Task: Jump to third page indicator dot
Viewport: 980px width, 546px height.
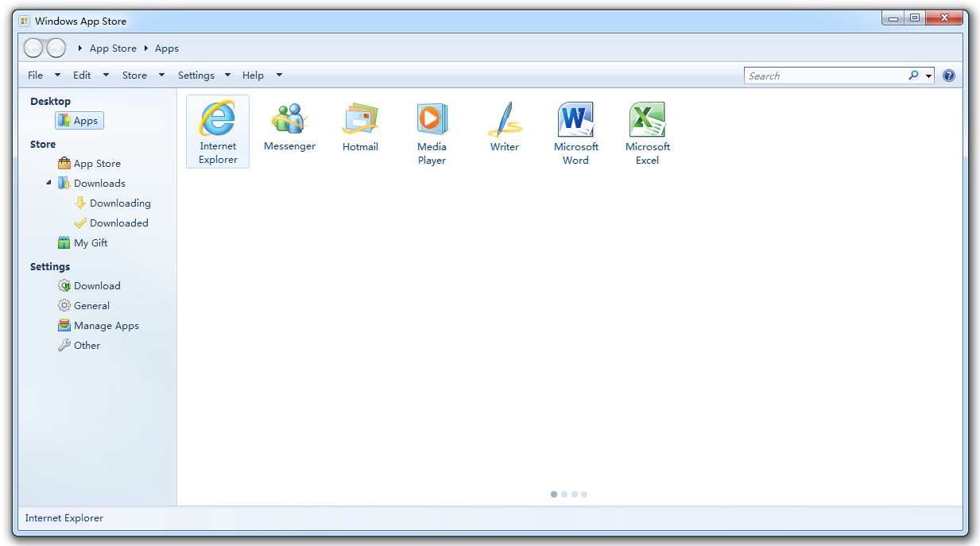Action: click(574, 494)
